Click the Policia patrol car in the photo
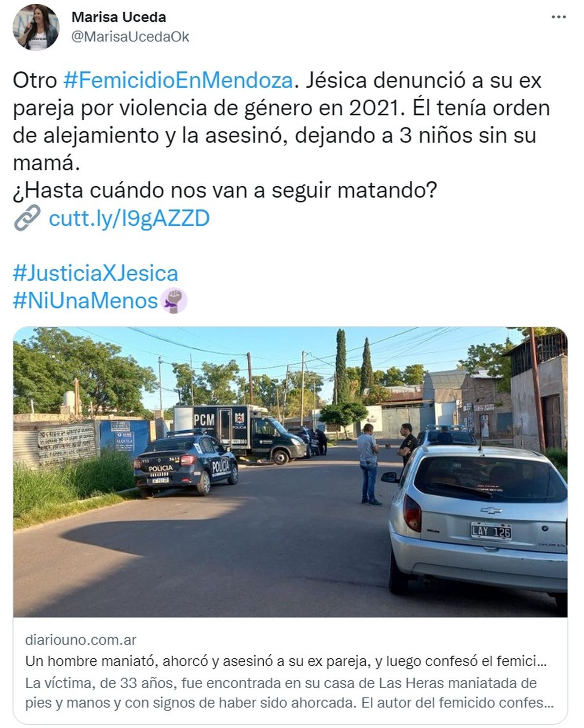The height and width of the screenshot is (728, 584). (185, 463)
